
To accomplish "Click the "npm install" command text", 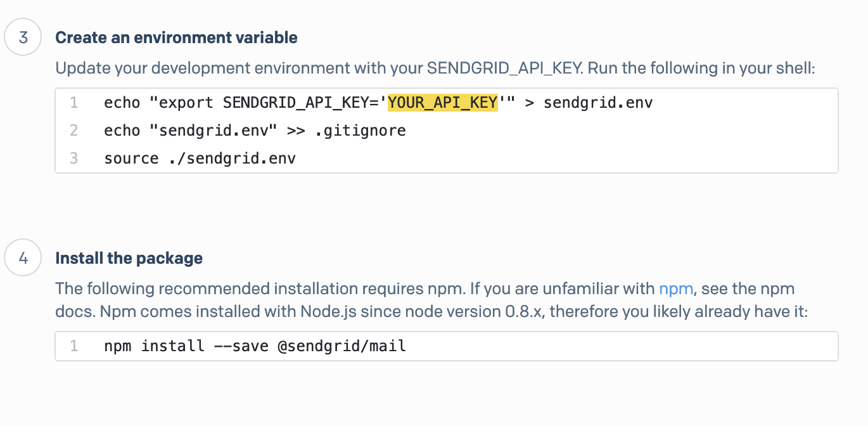I will [x=154, y=346].
